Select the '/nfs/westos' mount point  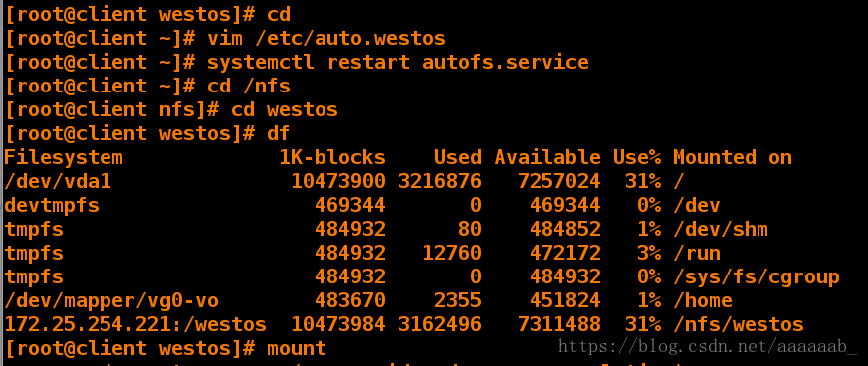point(739,324)
